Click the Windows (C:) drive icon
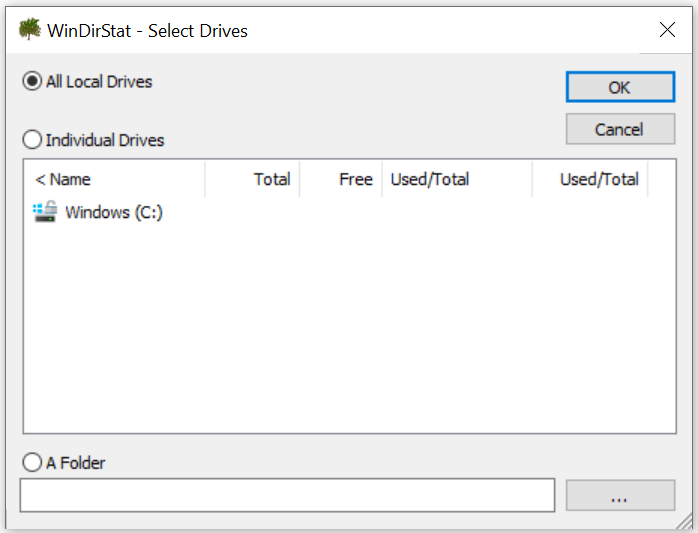The image size is (698, 533). pyautogui.click(x=45, y=212)
